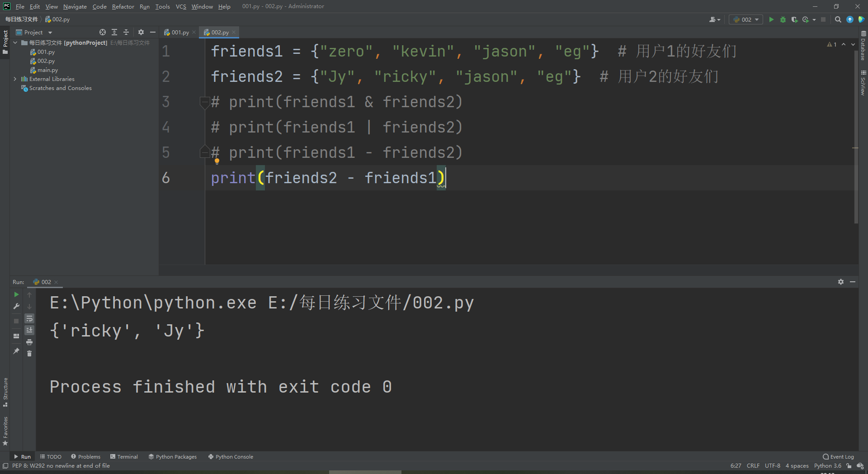
Task: Hide the Project tool window
Action: click(153, 32)
